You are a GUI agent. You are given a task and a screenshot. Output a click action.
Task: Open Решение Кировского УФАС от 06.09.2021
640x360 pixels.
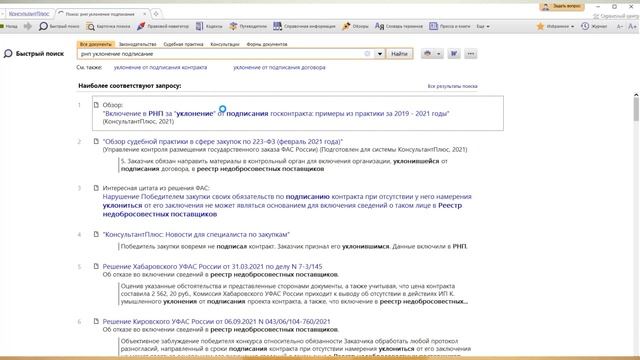[216, 322]
